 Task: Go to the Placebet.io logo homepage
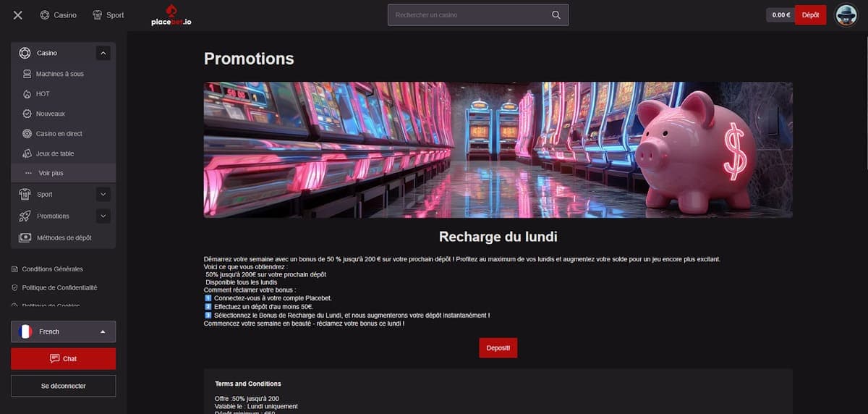click(171, 15)
